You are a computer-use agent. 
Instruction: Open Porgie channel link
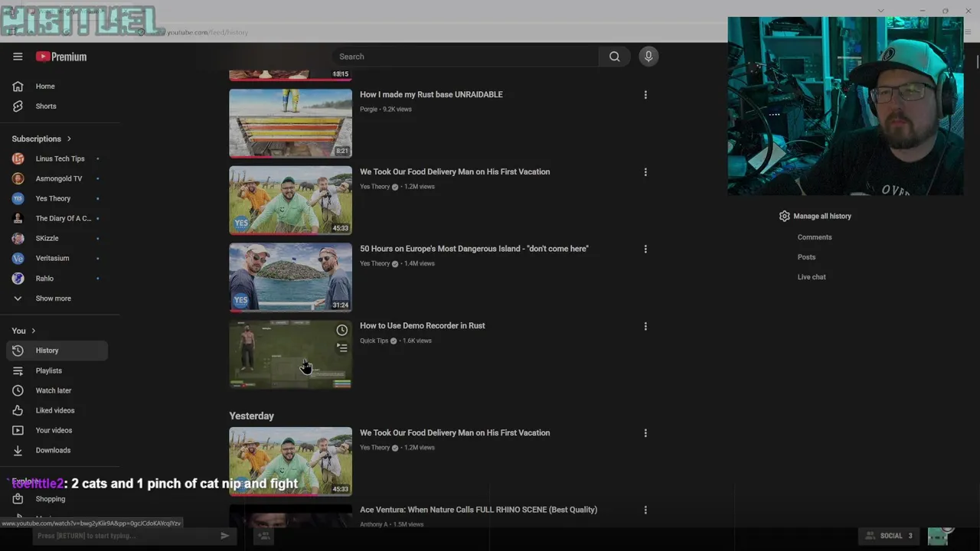[369, 109]
